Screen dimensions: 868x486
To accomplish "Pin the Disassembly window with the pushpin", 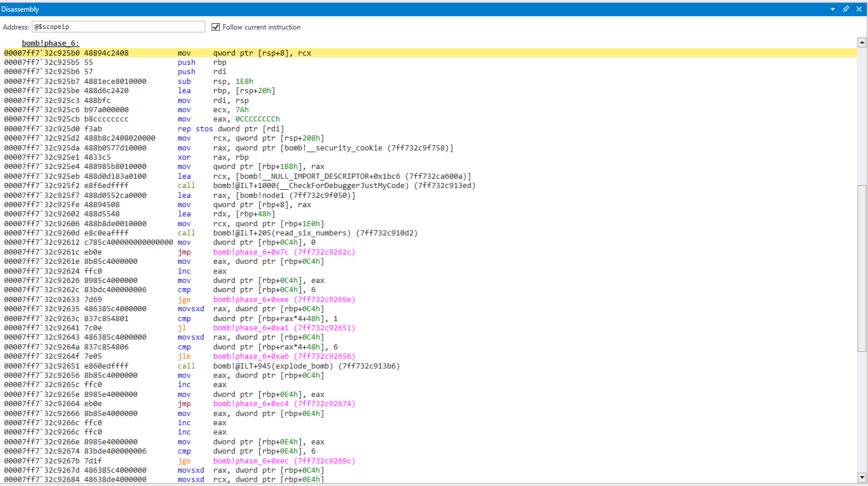I will (x=845, y=9).
